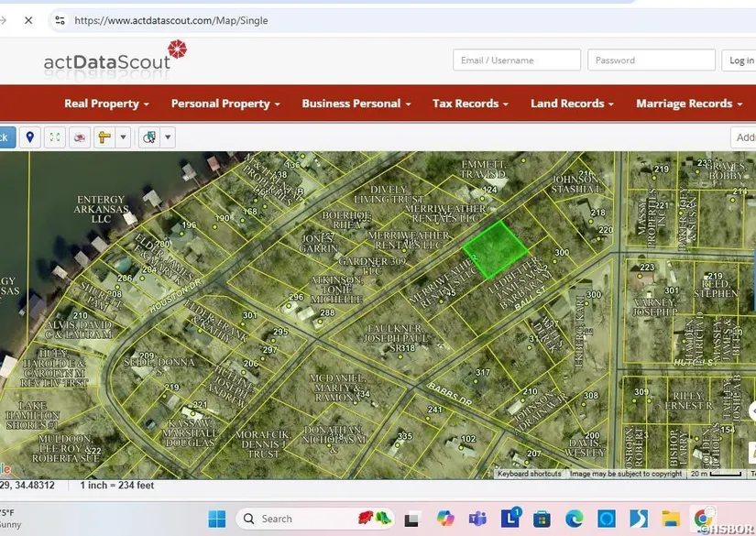
Task: Open Microsoft Edge from taskbar
Action: 574,519
